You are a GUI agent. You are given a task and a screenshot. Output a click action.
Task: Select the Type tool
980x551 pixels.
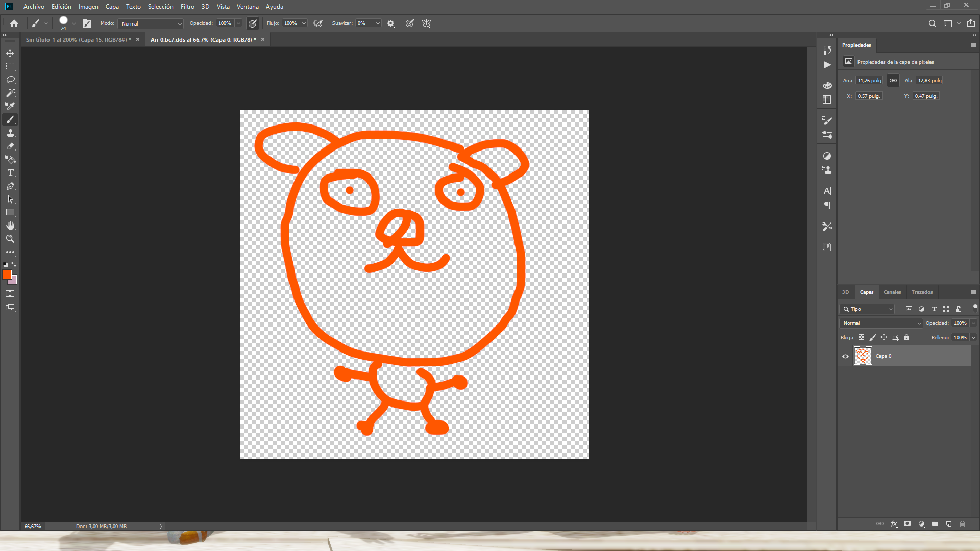click(x=10, y=172)
